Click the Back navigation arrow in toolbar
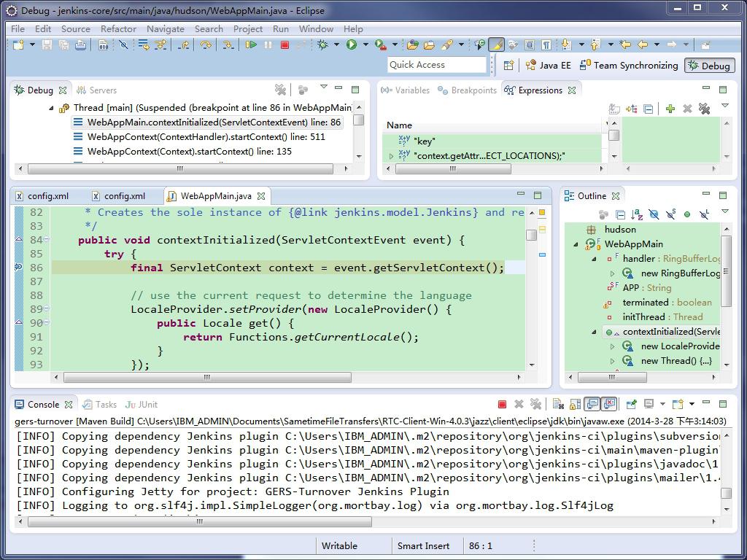This screenshot has width=747, height=560. (643, 44)
